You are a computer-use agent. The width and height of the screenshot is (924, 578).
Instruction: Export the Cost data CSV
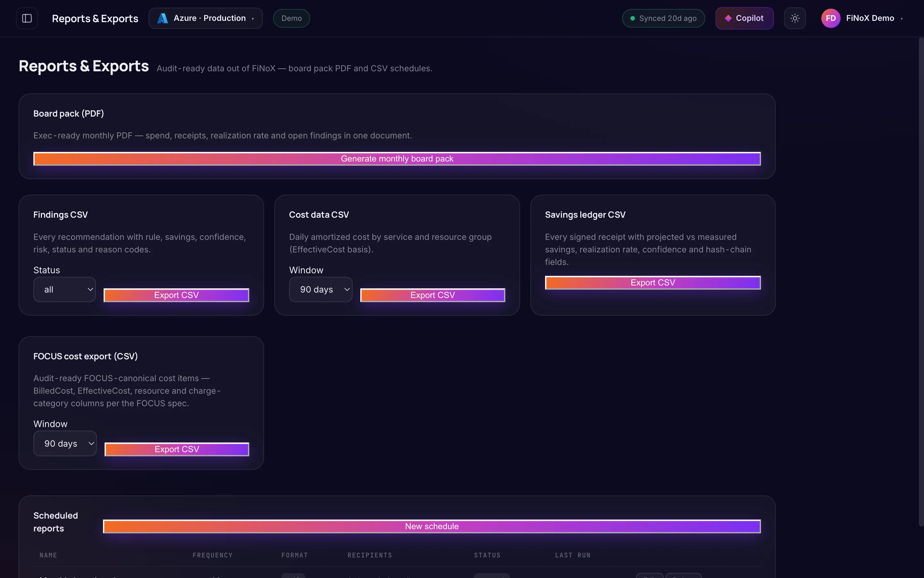click(x=432, y=295)
